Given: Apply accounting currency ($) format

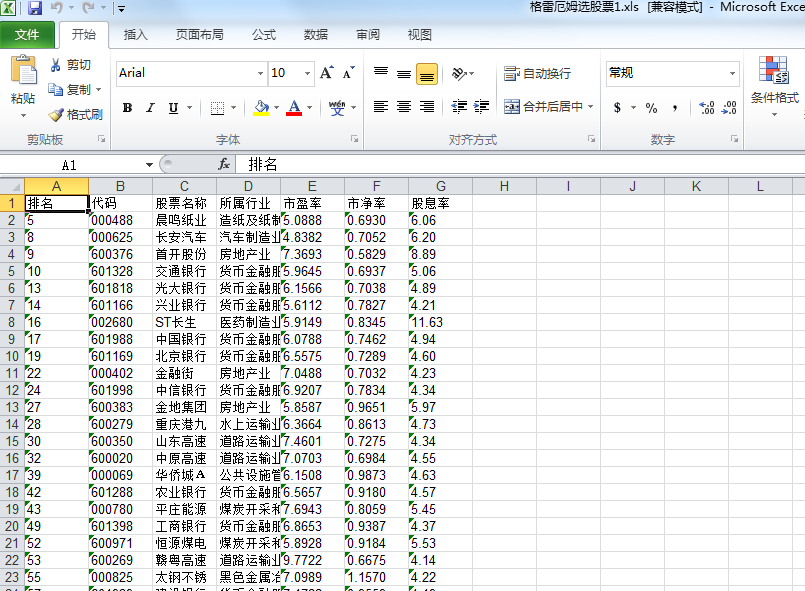Looking at the screenshot, I should 618,108.
